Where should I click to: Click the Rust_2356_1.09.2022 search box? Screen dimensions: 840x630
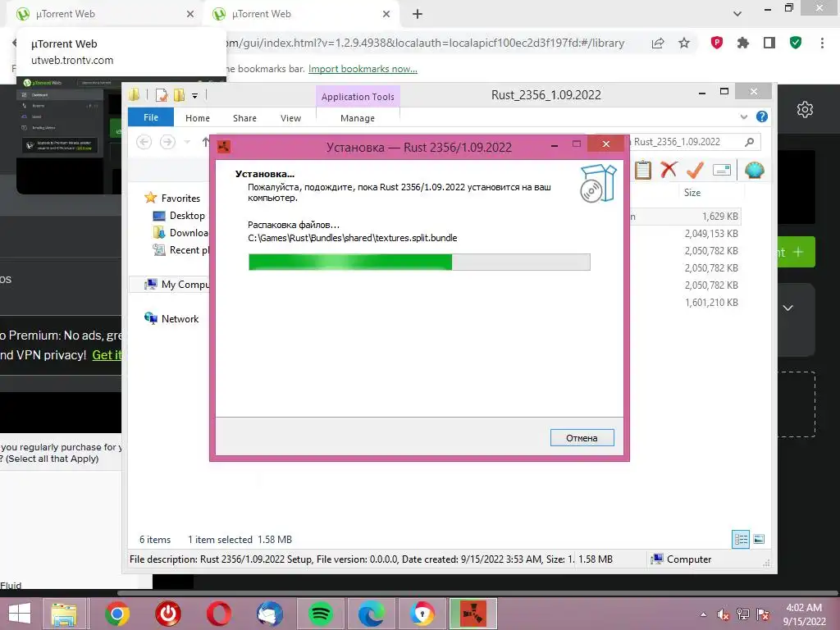[689, 142]
